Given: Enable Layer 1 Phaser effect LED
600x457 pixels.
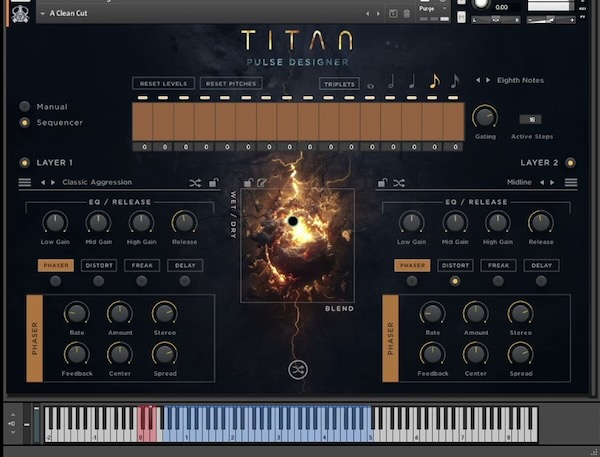Looking at the screenshot, I should coord(55,281).
